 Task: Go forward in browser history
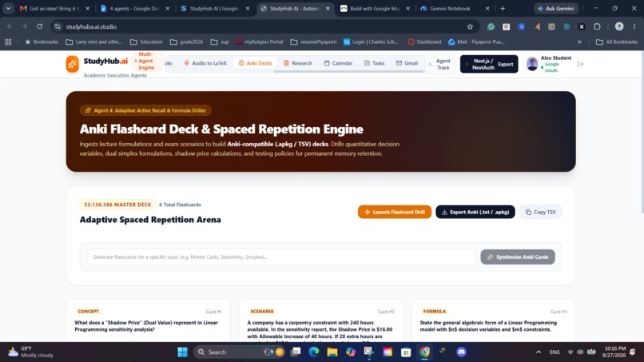pos(25,26)
